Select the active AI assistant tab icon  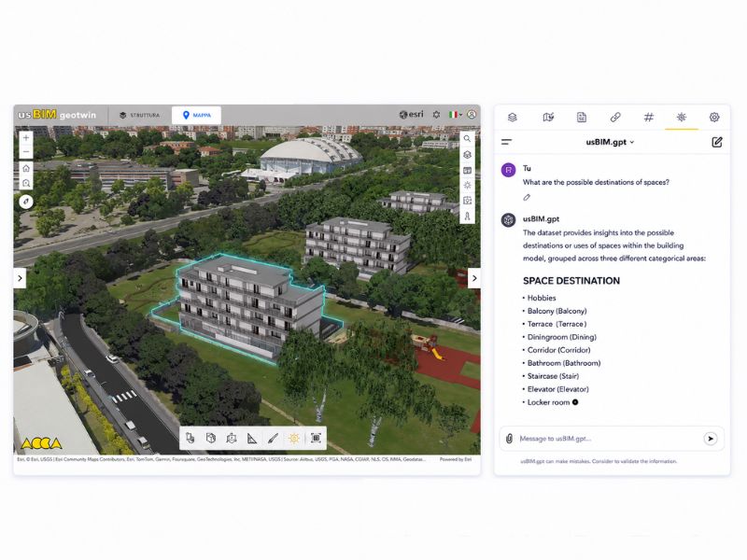click(682, 118)
